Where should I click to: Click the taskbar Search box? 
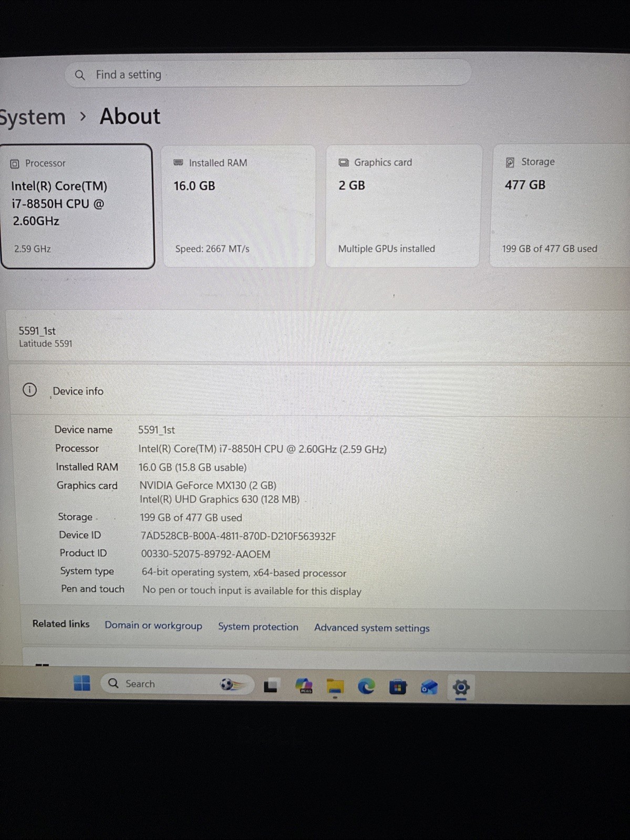click(x=177, y=684)
